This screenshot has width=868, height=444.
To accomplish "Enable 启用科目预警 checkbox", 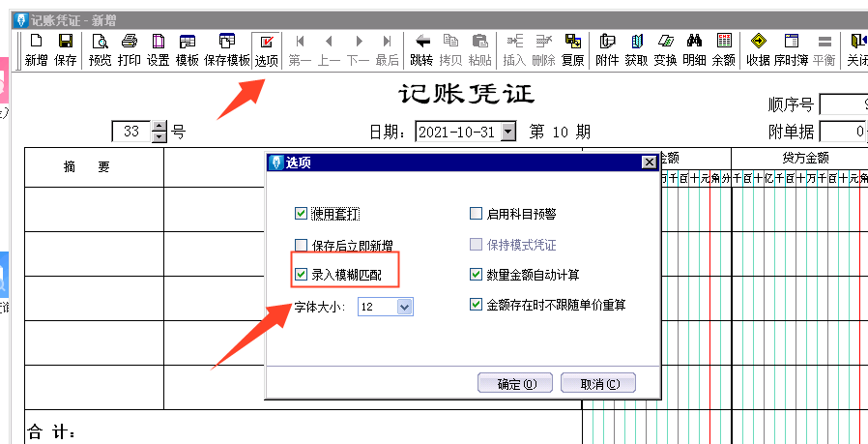I will [476, 214].
